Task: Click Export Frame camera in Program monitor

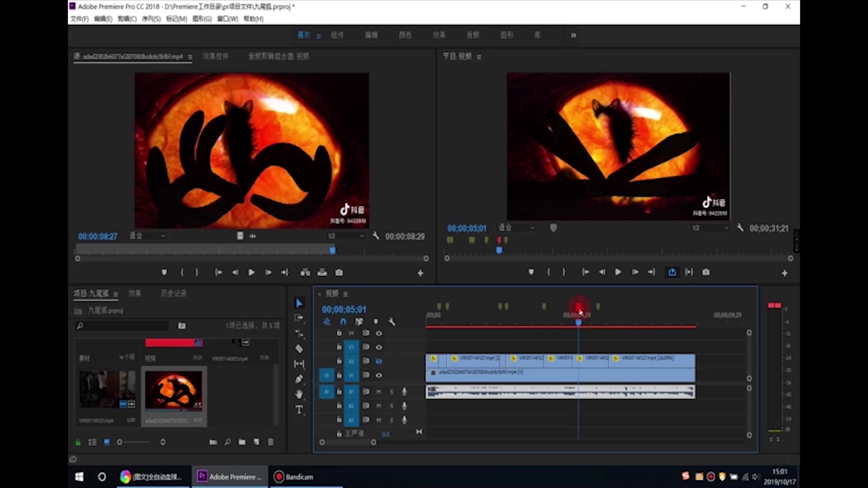Action: pos(706,272)
